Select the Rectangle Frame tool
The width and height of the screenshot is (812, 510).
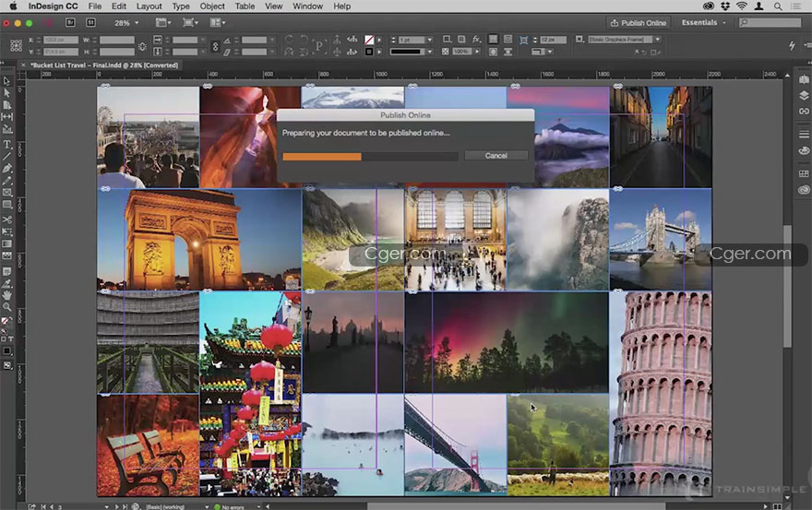click(6, 193)
